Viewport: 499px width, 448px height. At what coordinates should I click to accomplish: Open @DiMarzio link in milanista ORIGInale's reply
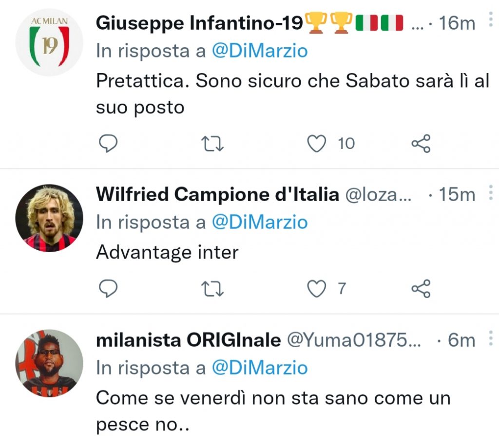pos(259,368)
